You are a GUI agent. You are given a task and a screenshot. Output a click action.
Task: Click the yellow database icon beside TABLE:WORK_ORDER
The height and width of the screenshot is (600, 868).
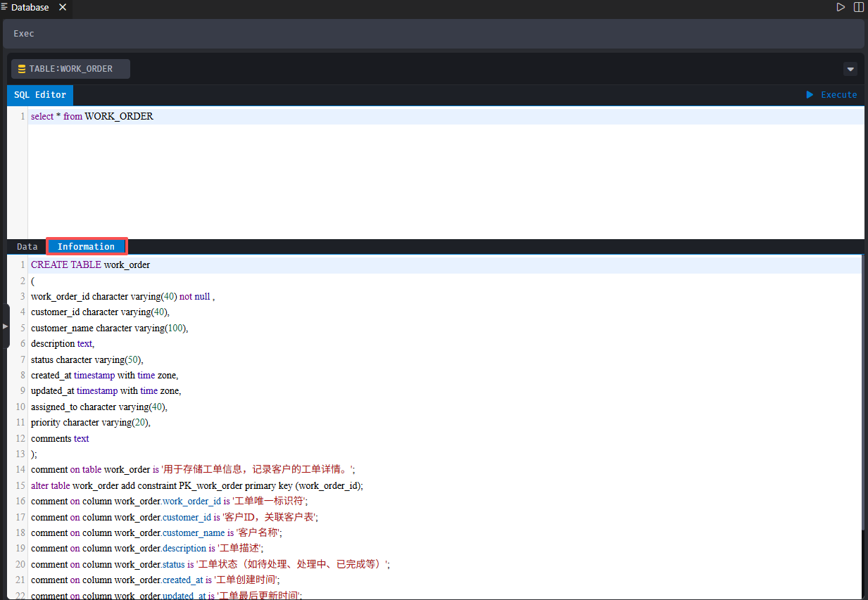(22, 69)
